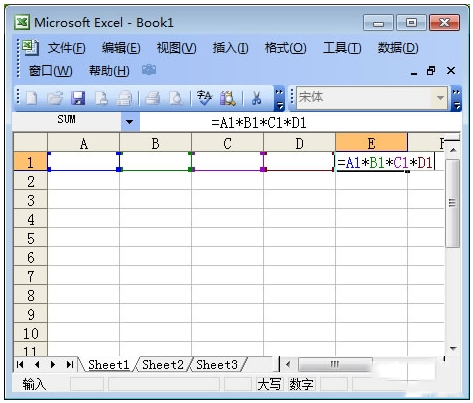Image resolution: width=473 pixels, height=403 pixels.
Task: Select row 5 header
Action: [x=30, y=238]
